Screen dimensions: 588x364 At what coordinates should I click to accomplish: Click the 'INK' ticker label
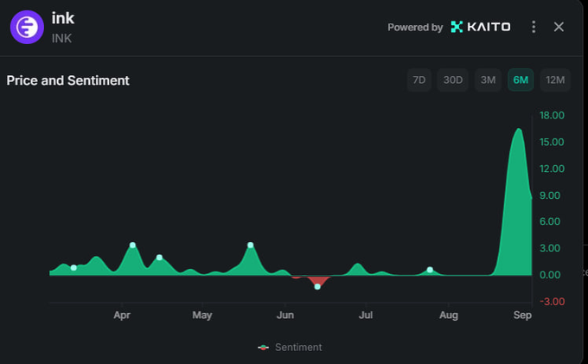pos(61,38)
